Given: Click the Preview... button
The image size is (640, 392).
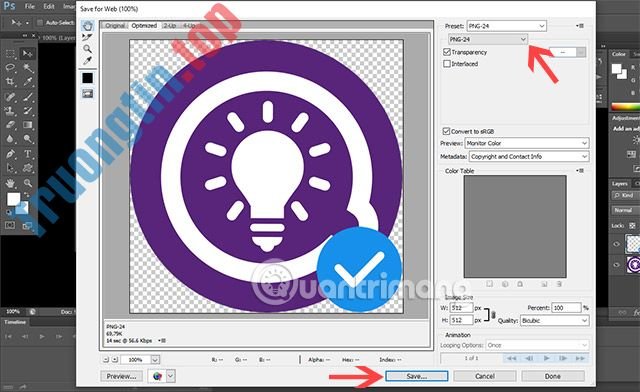Looking at the screenshot, I should 121,376.
